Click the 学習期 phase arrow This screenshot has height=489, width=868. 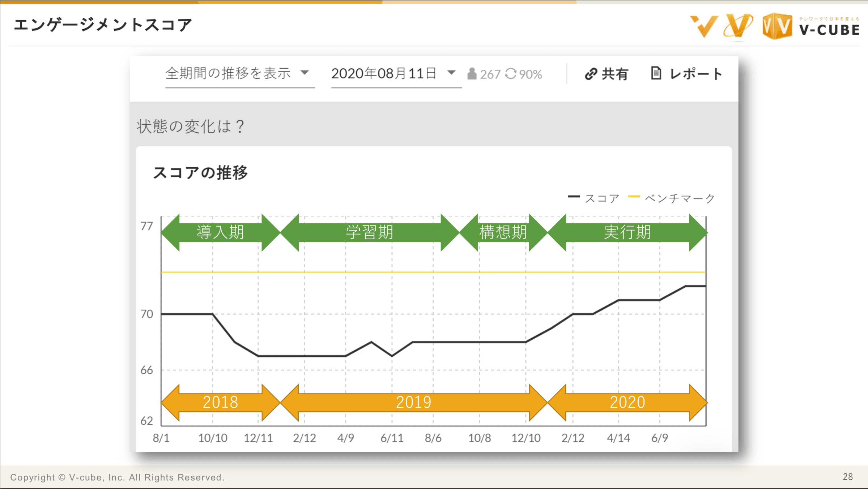coord(369,232)
